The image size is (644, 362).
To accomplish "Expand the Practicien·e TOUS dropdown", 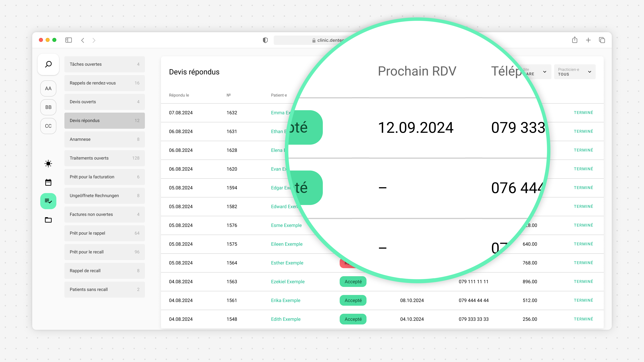I will (575, 72).
